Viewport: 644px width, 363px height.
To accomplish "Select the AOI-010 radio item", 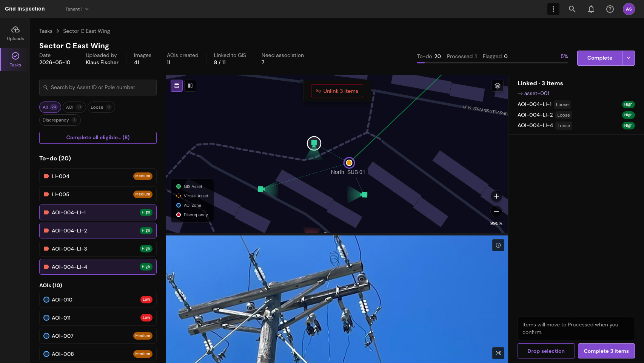I will click(x=98, y=300).
